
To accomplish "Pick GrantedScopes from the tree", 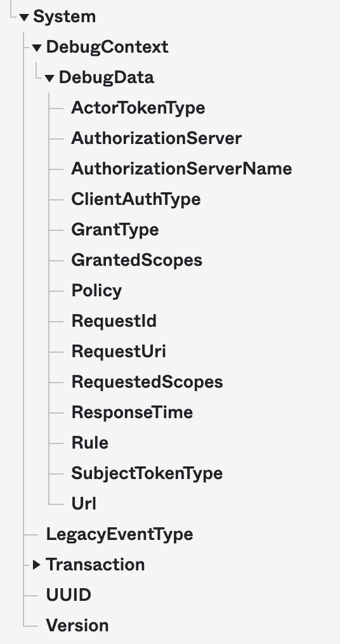I will point(137,260).
